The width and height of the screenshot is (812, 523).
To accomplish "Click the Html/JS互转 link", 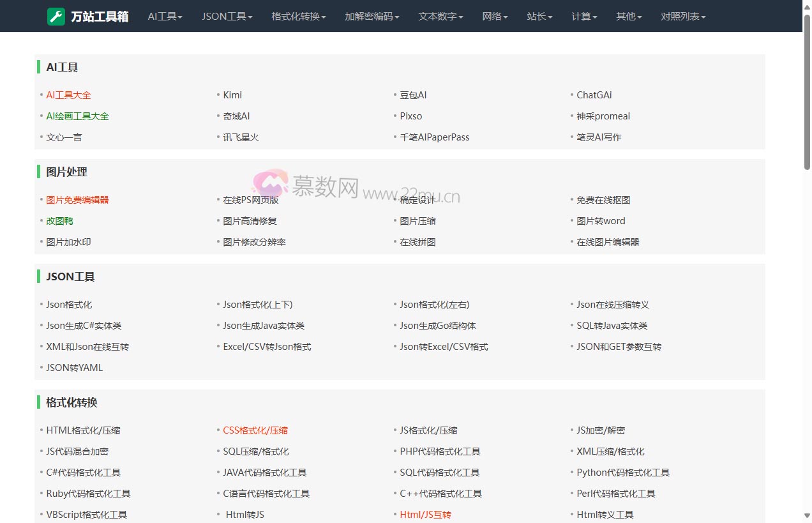I will tap(426, 514).
